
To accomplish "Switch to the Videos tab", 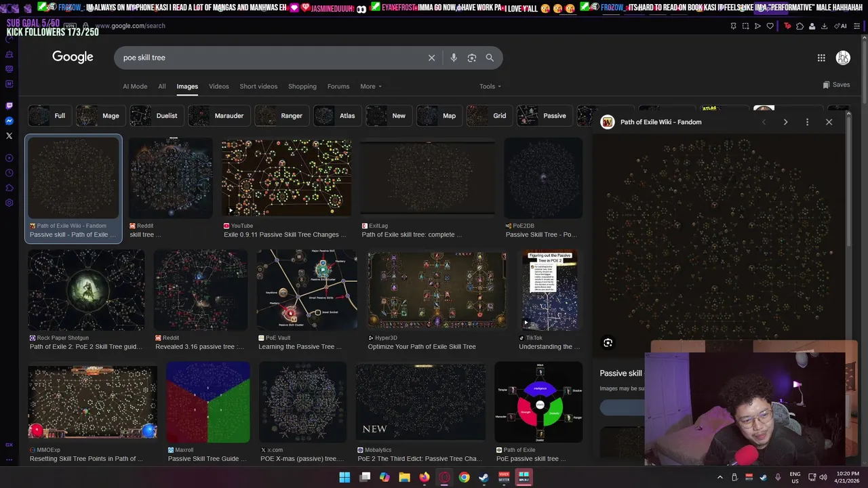I will [218, 87].
